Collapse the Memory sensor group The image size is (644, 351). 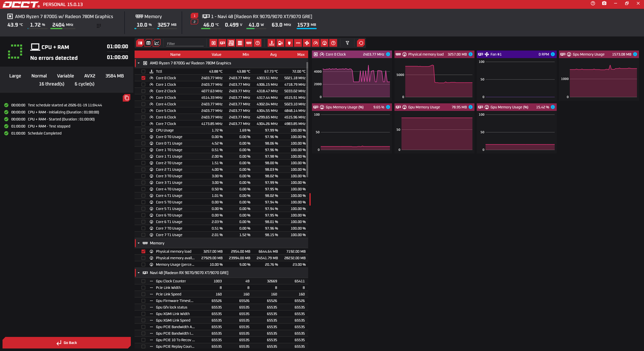[139, 243]
